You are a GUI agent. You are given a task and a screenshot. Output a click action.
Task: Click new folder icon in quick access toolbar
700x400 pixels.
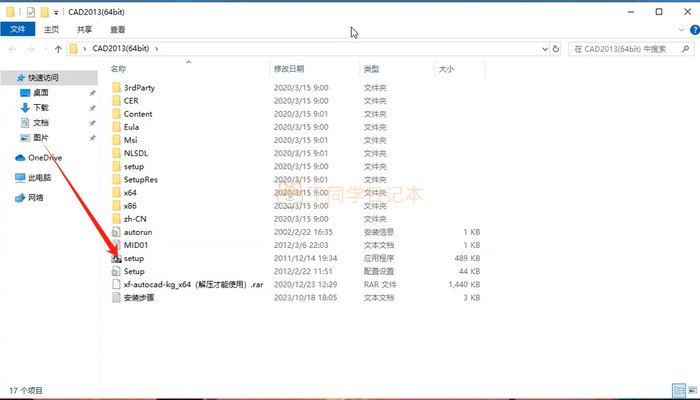click(x=44, y=12)
